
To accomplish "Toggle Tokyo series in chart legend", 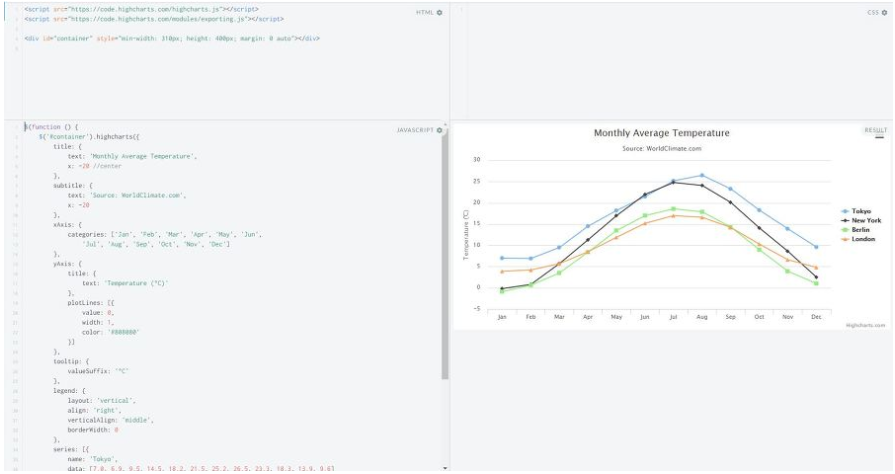I will click(856, 211).
